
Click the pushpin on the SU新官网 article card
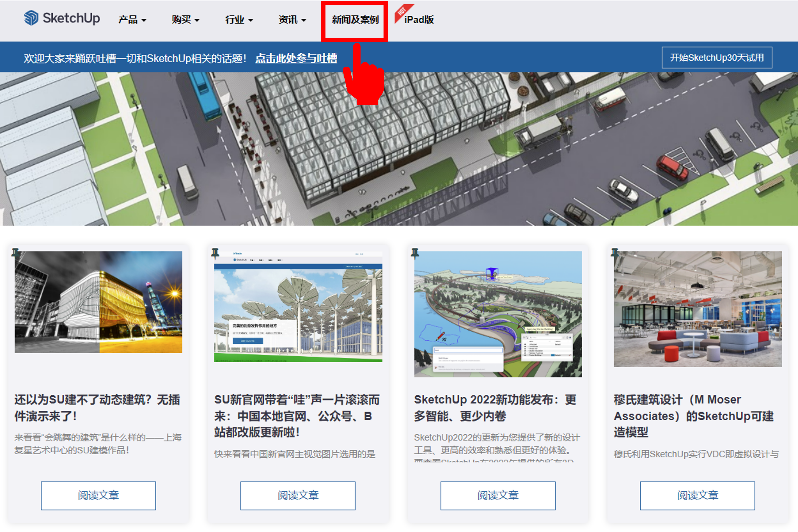point(215,253)
